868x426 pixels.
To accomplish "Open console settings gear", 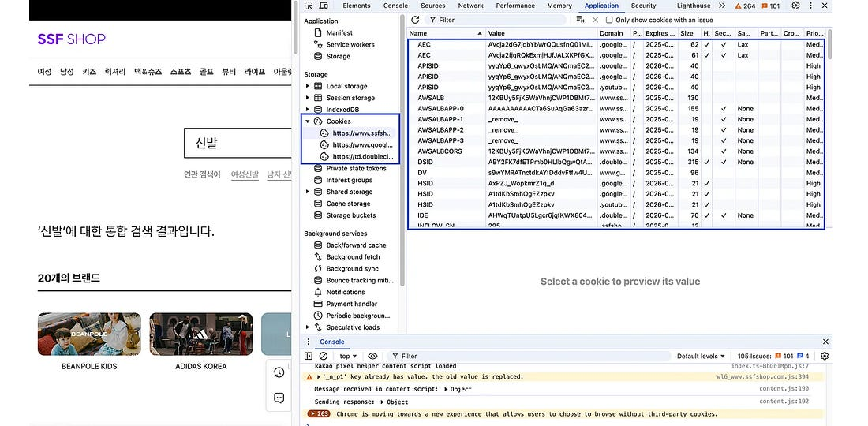I will (825, 357).
